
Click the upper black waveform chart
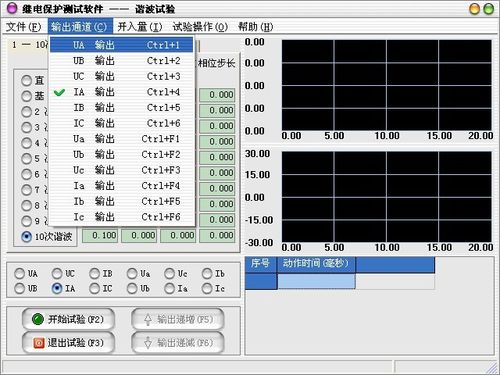(387, 85)
